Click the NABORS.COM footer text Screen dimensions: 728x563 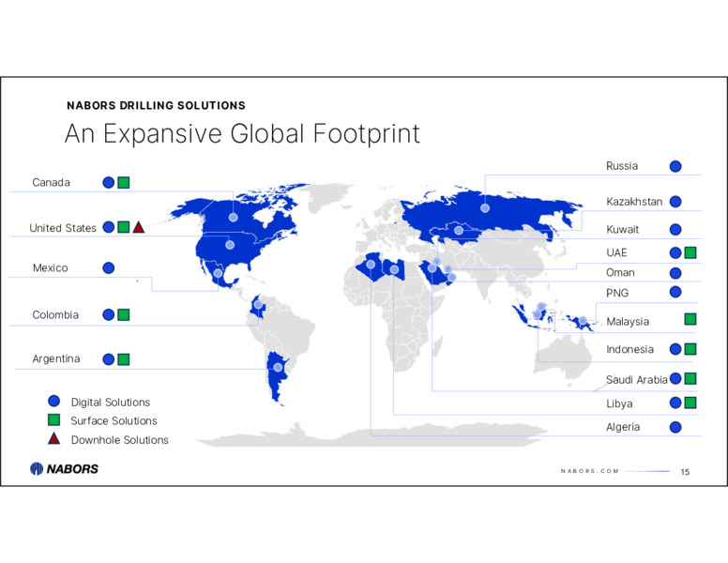coord(590,471)
